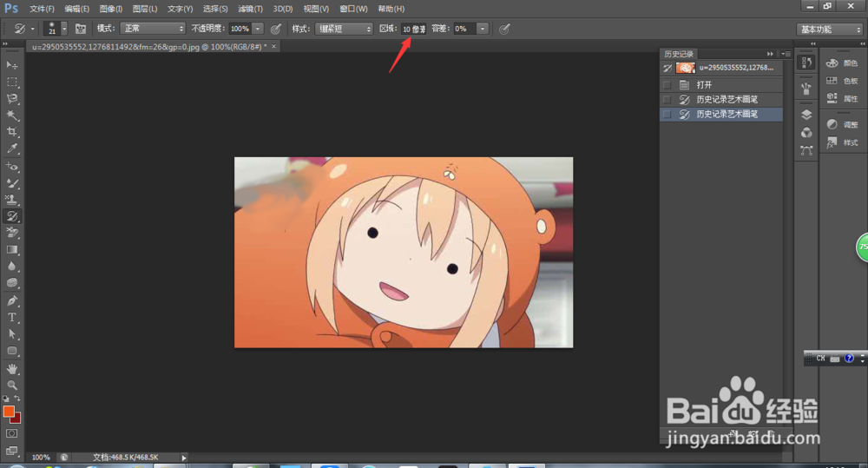Select the Lasso tool
Image resolution: width=868 pixels, height=468 pixels.
point(11,99)
